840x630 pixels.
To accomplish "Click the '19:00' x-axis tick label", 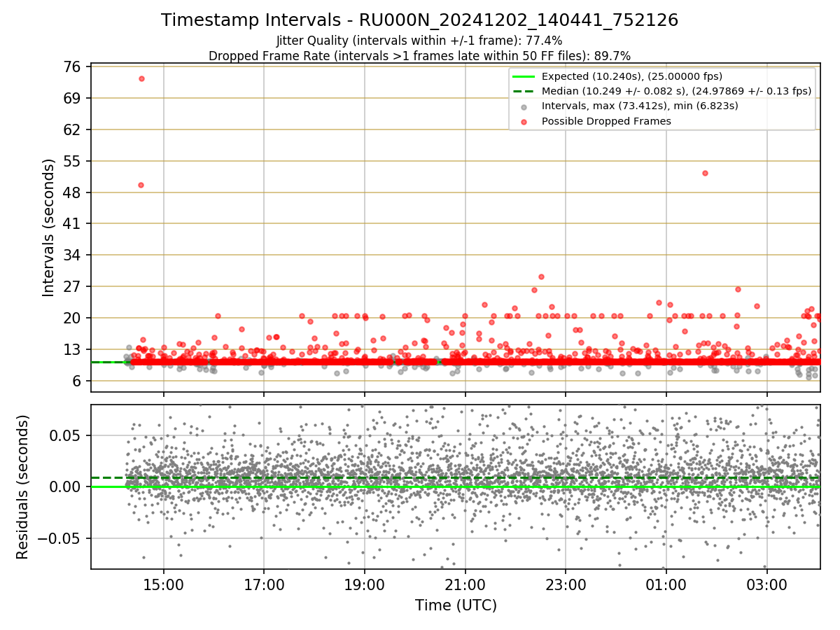I will pyautogui.click(x=365, y=585).
